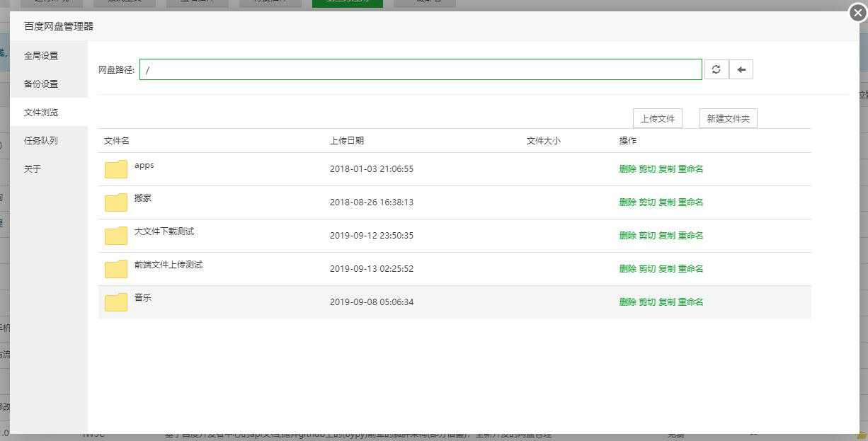Screen dimensions: 868x441
Task: Copy the 搬家 folder
Action: coord(667,202)
